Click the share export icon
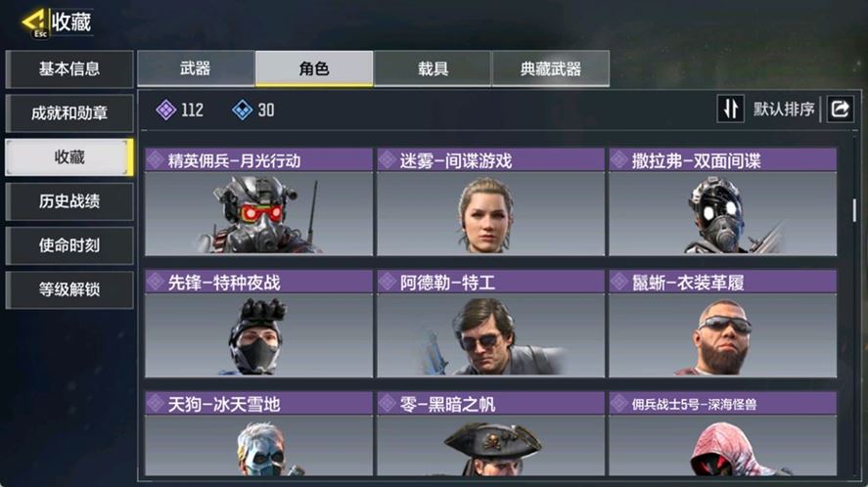The height and width of the screenshot is (487, 868). tap(840, 109)
